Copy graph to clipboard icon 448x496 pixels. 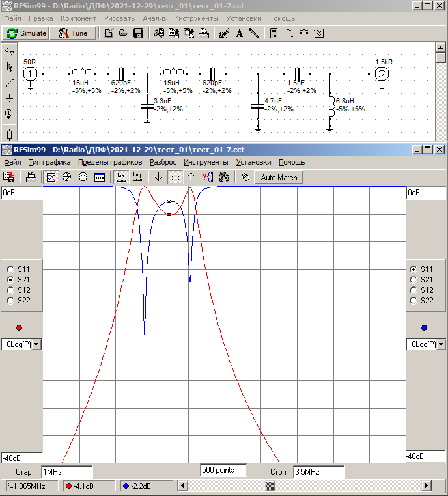pos(8,177)
